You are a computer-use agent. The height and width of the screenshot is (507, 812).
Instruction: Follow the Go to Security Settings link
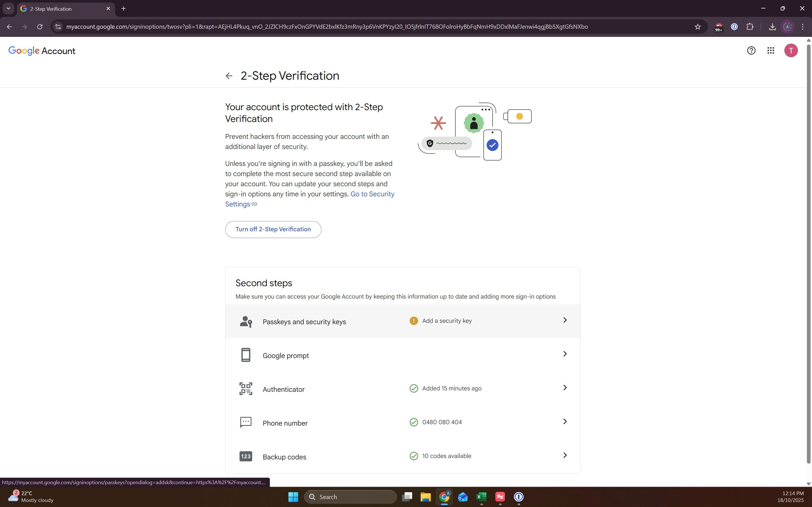coord(372,194)
